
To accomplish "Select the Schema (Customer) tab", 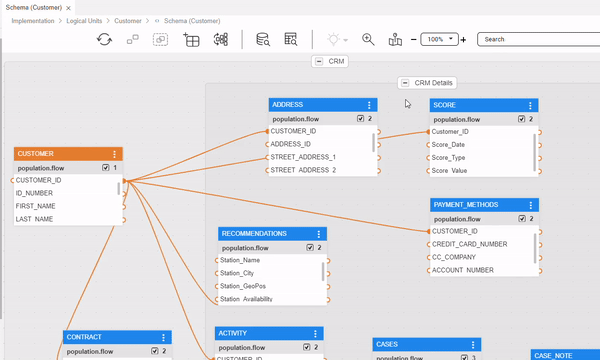I will (34, 8).
